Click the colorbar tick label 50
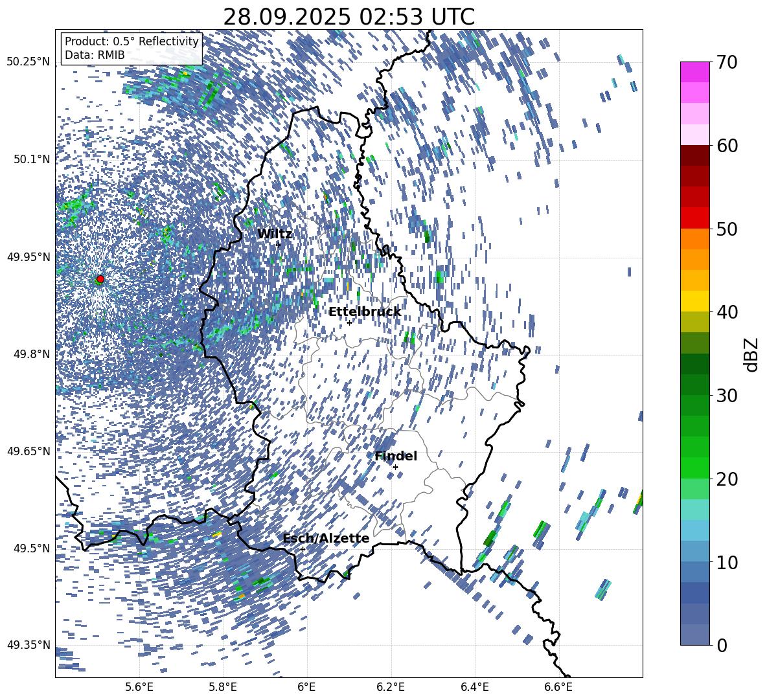 point(727,229)
